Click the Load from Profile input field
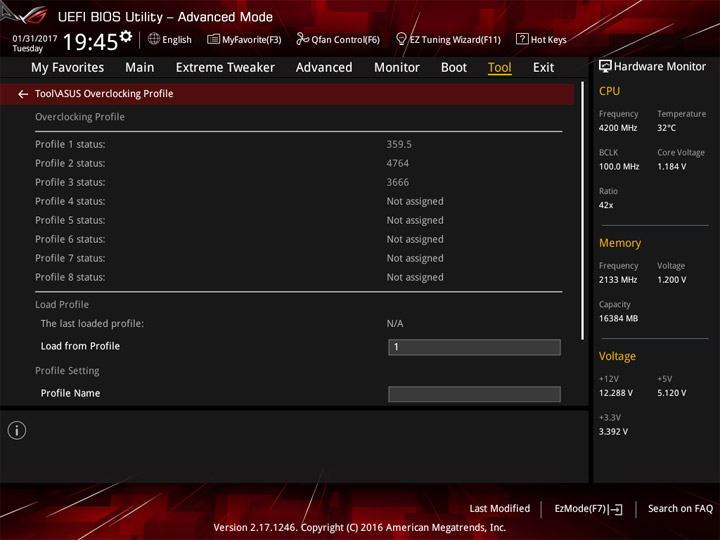 [474, 347]
